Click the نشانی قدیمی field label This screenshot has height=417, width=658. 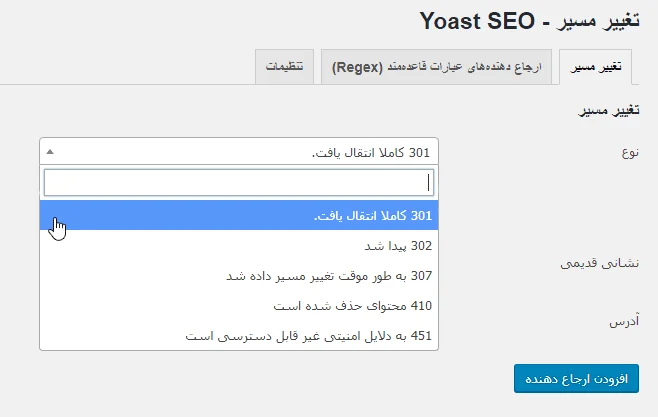600,263
